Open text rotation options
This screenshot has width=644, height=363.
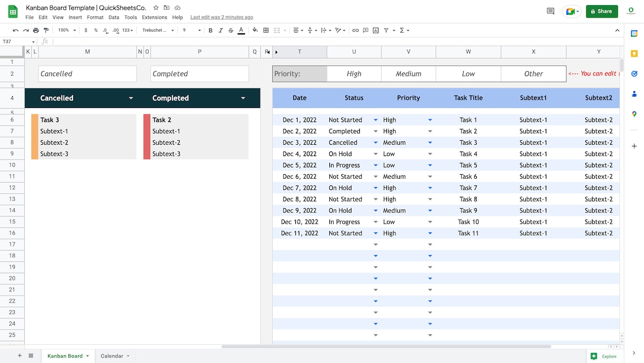click(340, 31)
